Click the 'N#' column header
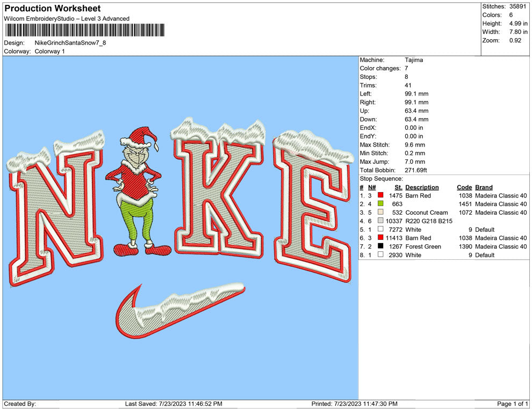This screenshot has width=532, height=409. pyautogui.click(x=372, y=187)
